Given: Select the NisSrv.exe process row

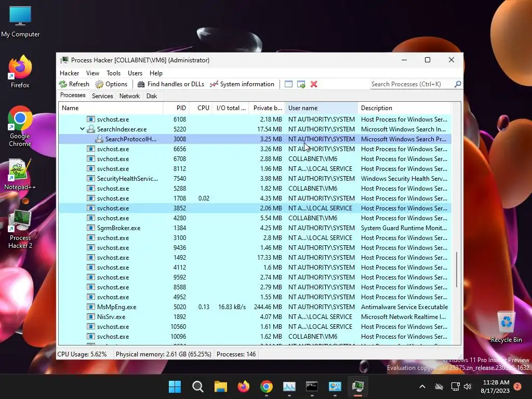Looking at the screenshot, I should point(255,316).
